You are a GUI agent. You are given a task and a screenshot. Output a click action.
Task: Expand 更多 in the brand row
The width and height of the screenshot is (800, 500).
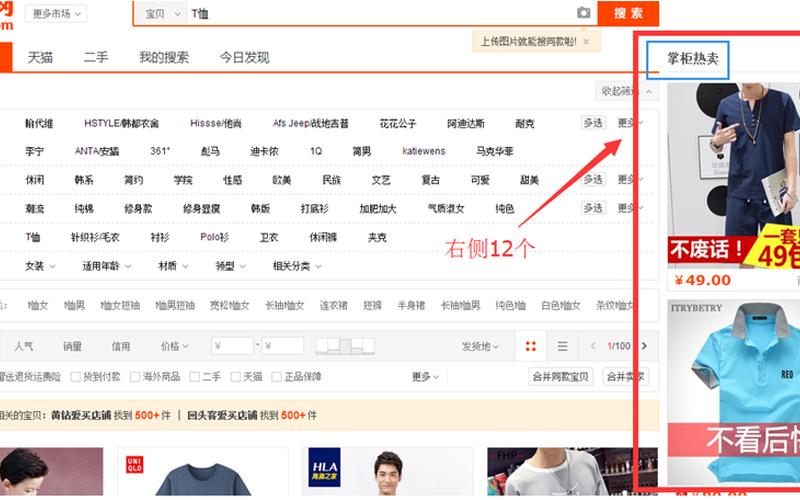(x=630, y=123)
